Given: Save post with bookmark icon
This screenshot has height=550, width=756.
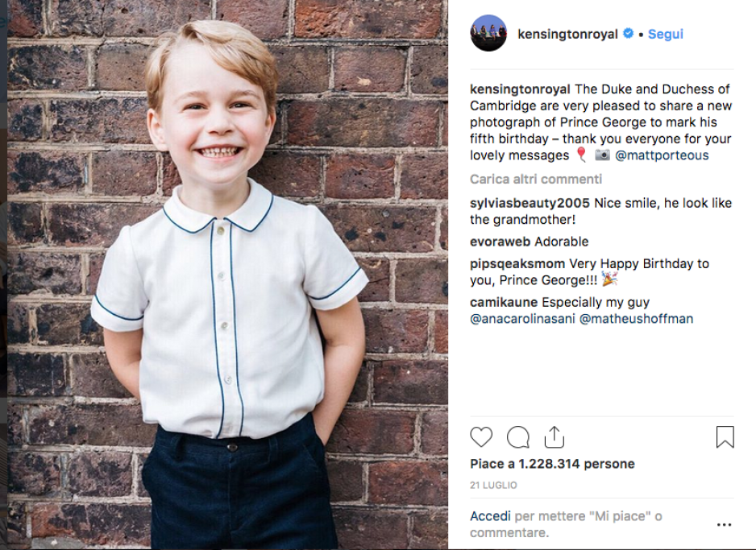Looking at the screenshot, I should [725, 437].
